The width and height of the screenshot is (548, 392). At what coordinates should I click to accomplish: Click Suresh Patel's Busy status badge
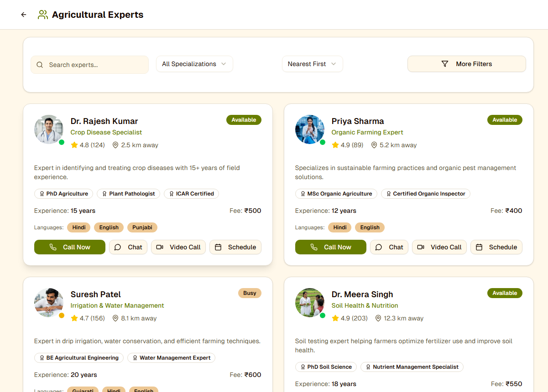[x=250, y=293]
